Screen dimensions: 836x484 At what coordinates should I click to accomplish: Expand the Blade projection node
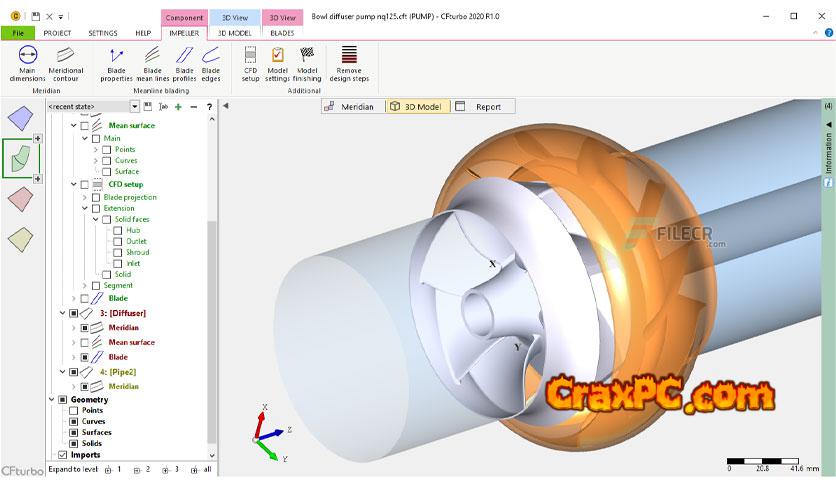tap(84, 197)
